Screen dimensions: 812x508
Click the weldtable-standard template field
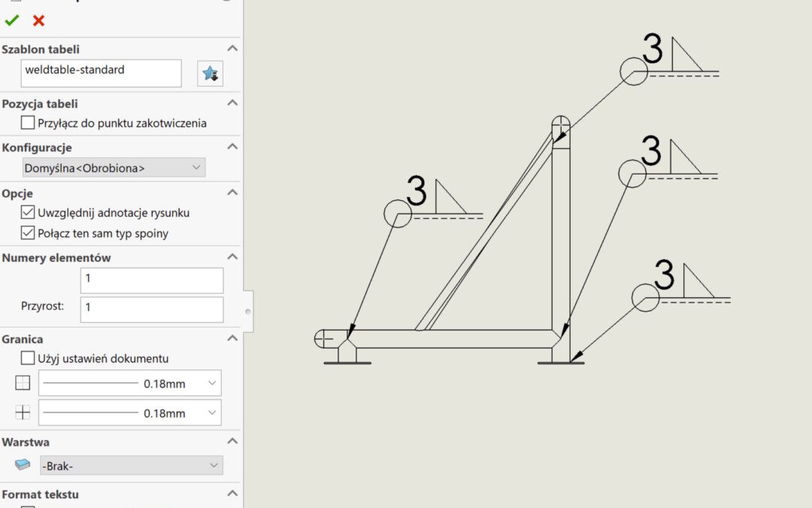click(101, 73)
